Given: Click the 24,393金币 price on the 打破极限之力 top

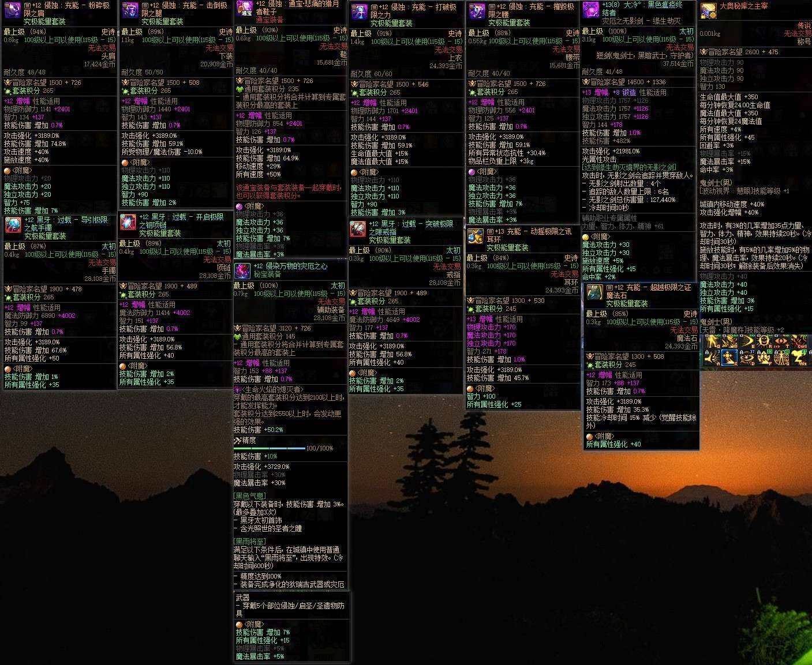Looking at the screenshot, I should click(x=446, y=66).
